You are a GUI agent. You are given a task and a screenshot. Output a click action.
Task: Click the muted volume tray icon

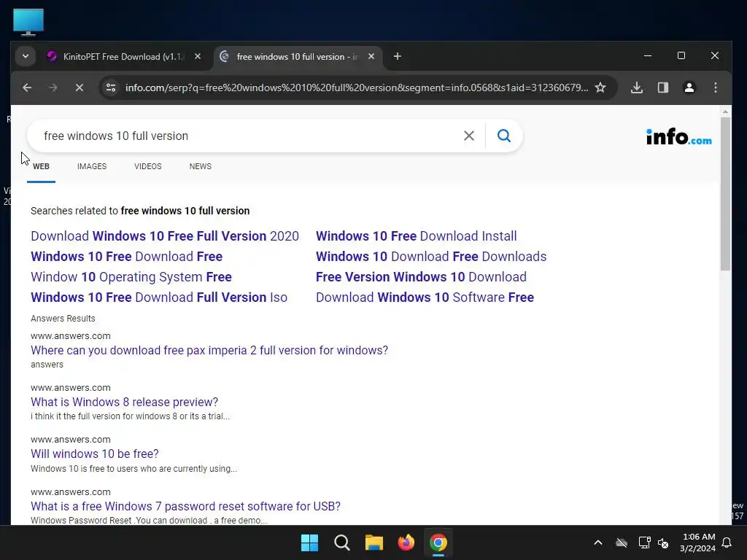pos(663,542)
